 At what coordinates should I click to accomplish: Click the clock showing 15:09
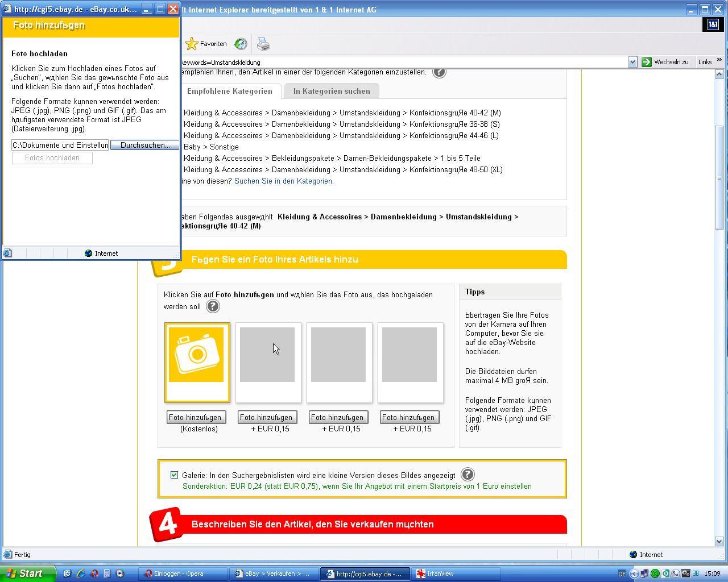[x=712, y=574]
